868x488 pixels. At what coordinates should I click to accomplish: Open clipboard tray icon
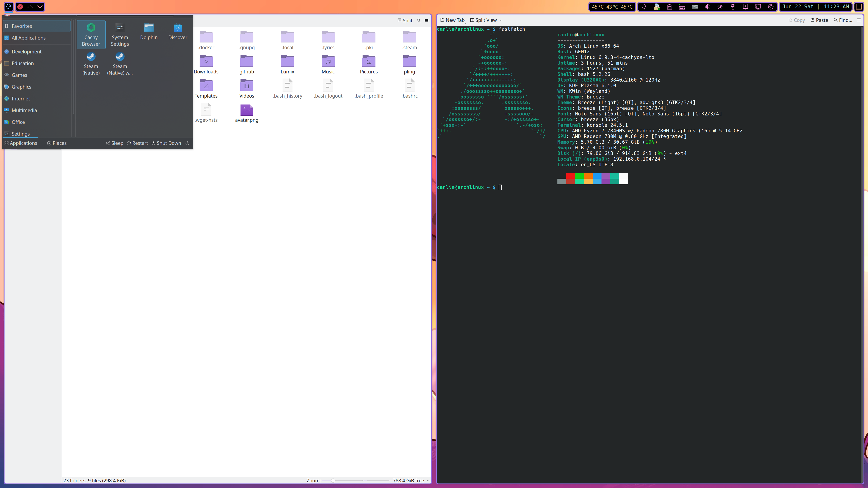670,7
